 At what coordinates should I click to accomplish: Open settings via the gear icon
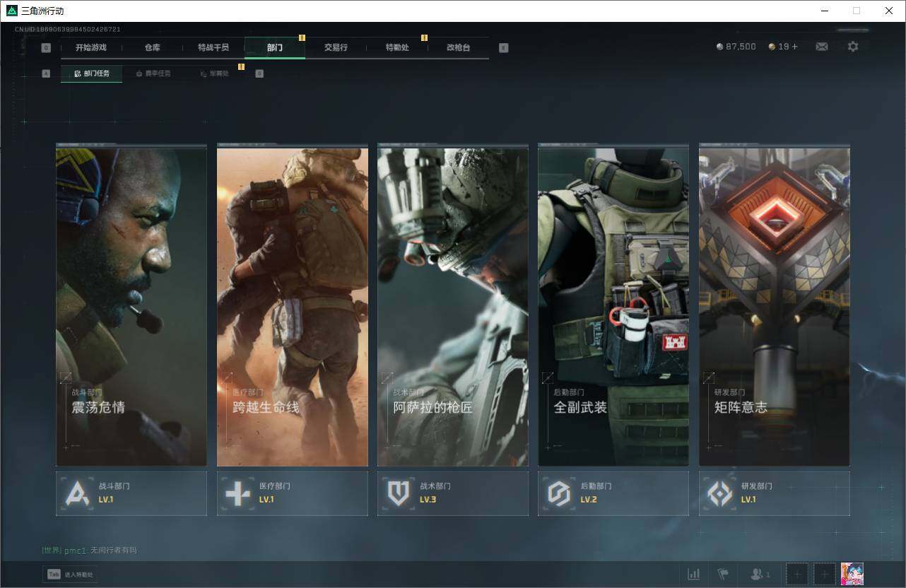(x=853, y=47)
